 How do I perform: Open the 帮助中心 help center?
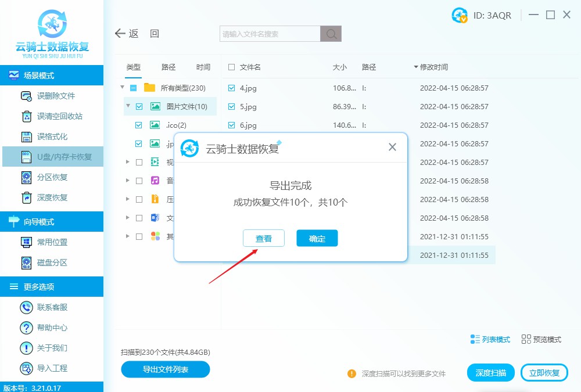52,328
